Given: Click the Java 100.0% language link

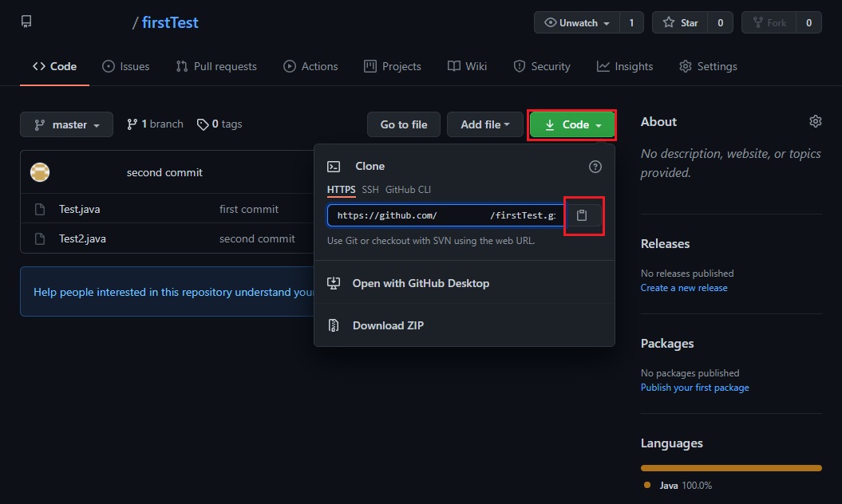Looking at the screenshot, I should (686, 485).
